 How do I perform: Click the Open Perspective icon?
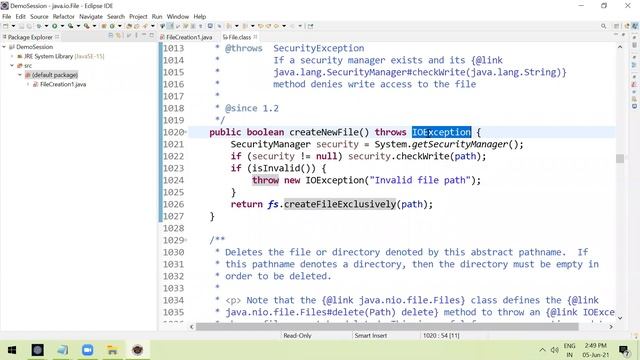[617, 26]
